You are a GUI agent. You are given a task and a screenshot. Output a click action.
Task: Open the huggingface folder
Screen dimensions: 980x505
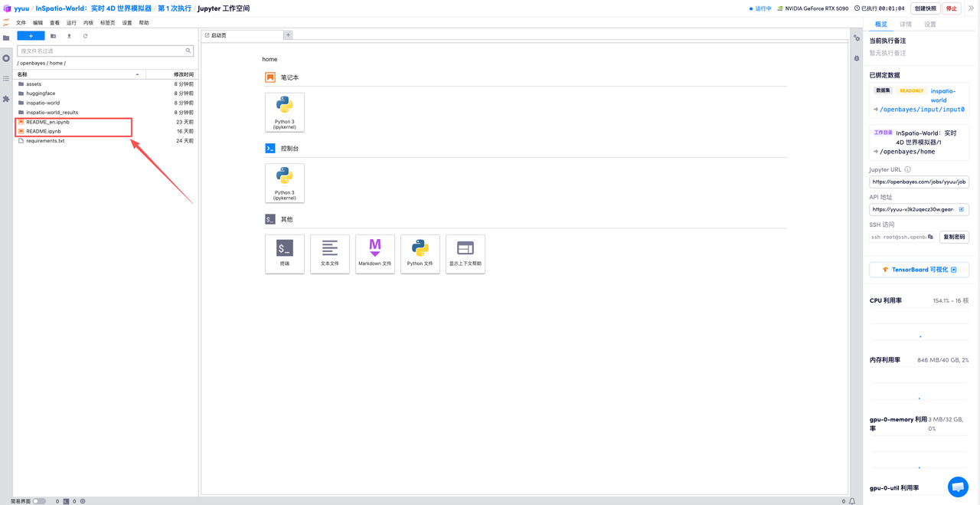(x=106, y=93)
